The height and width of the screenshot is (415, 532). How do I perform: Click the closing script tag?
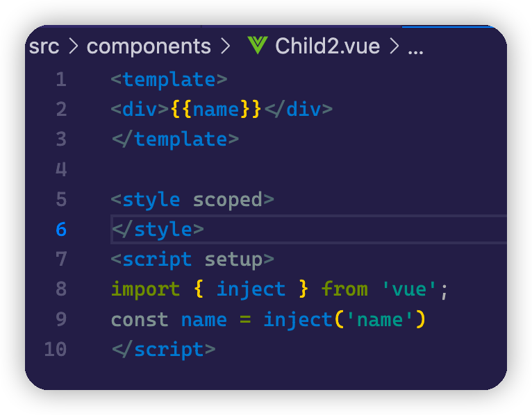[x=163, y=348]
